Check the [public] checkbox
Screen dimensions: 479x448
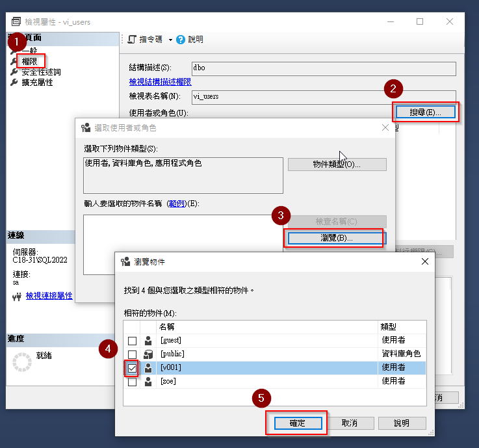132,354
